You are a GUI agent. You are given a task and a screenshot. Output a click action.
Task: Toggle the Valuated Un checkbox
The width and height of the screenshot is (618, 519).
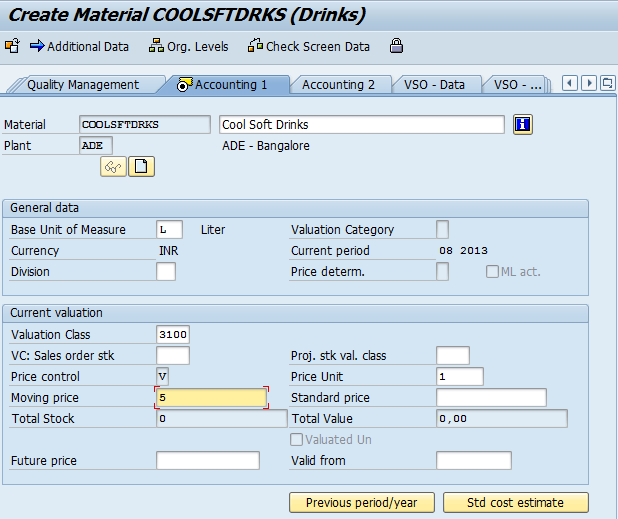297,439
